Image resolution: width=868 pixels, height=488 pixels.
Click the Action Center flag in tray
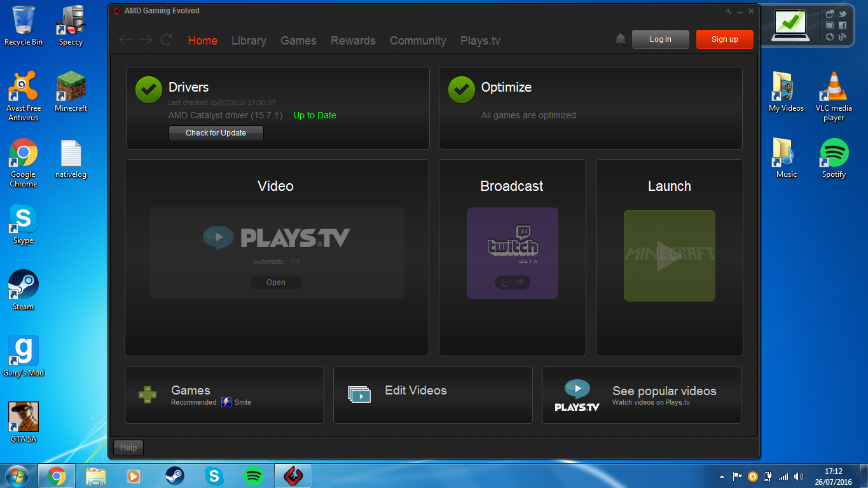tap(738, 476)
